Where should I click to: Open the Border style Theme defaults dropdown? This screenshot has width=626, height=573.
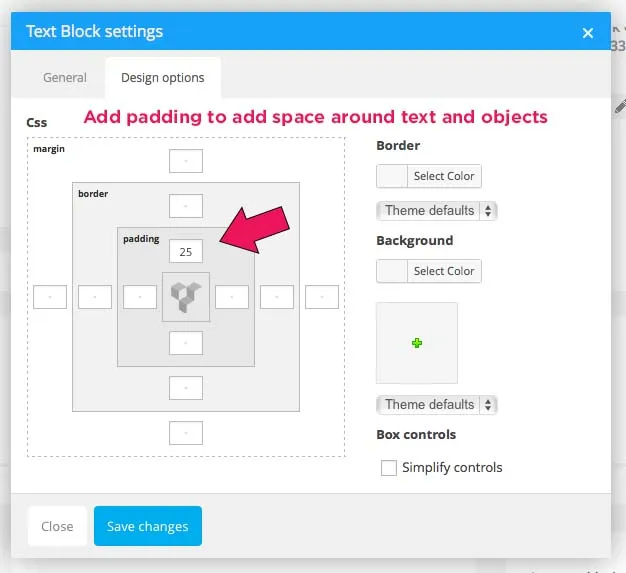[x=436, y=211]
